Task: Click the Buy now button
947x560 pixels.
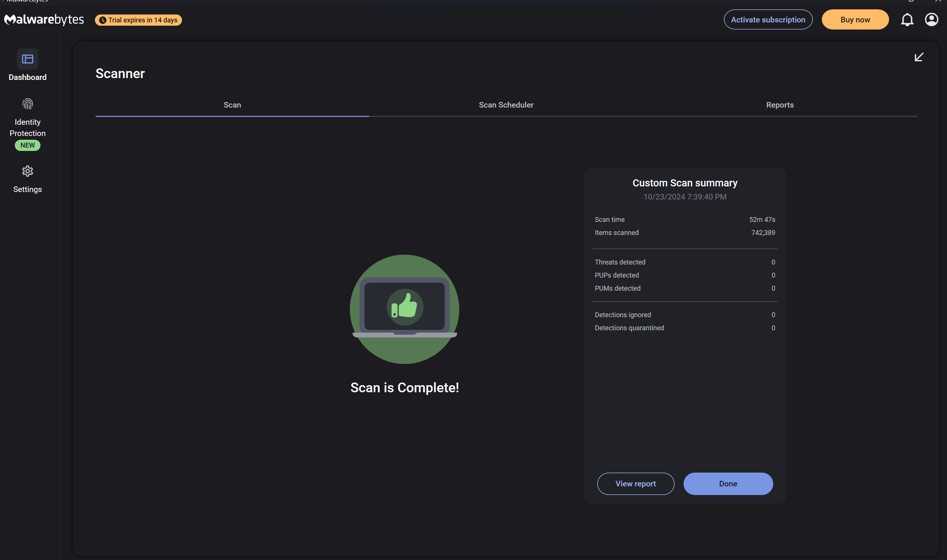Action: [x=855, y=20]
